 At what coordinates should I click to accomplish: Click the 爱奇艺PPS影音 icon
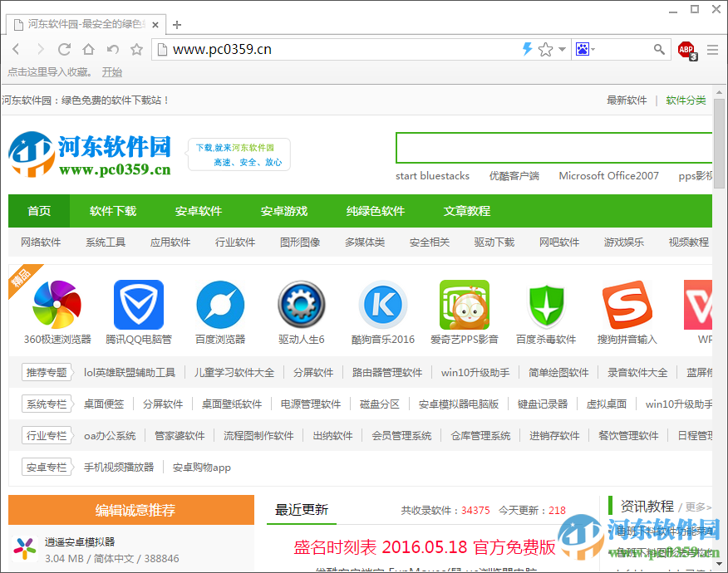point(464,305)
